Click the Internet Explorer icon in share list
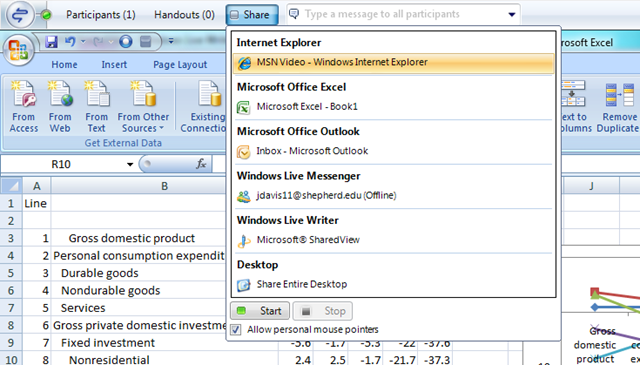Viewport: 640px width, 365px height. (x=244, y=63)
